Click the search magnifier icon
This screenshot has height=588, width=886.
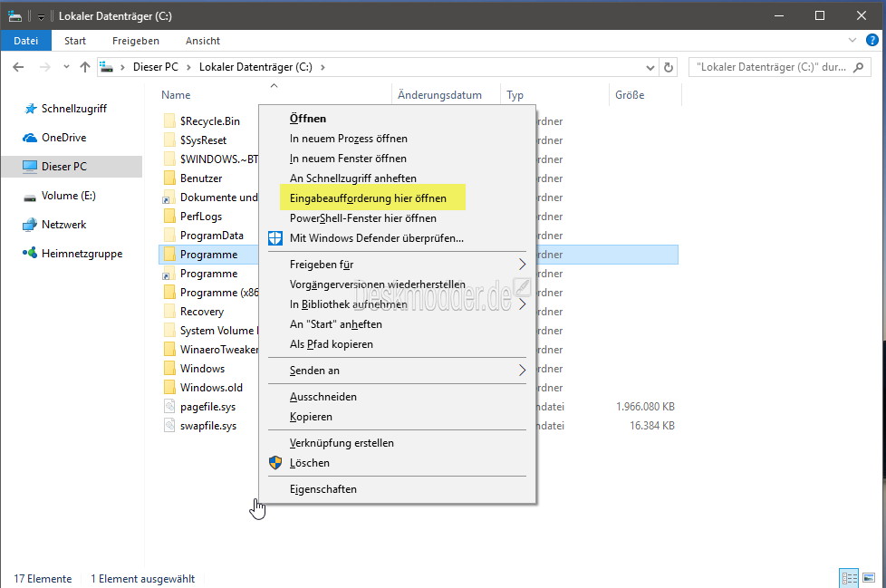click(858, 67)
